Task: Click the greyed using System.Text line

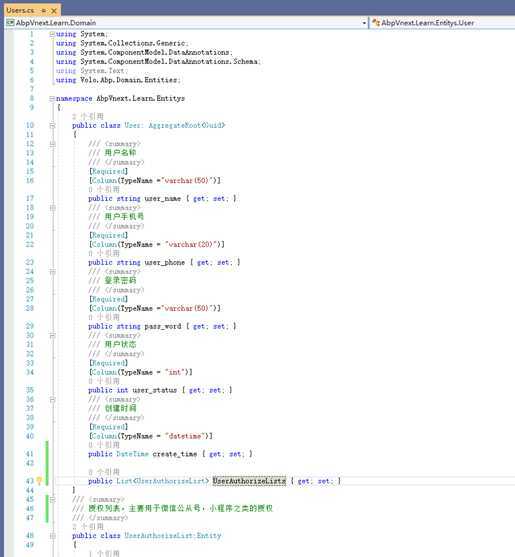Action: coord(92,71)
